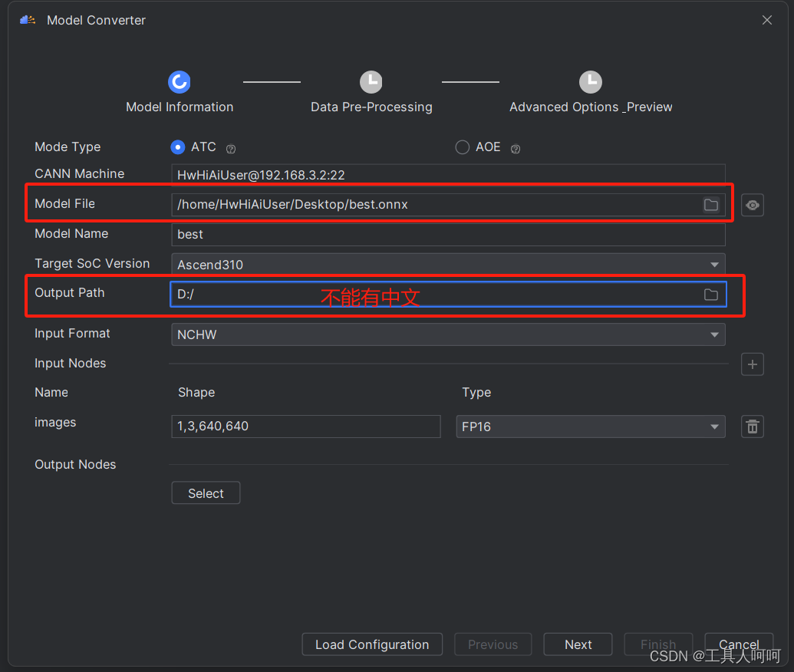Click the 'Mode Type' label
794x672 pixels.
point(68,147)
